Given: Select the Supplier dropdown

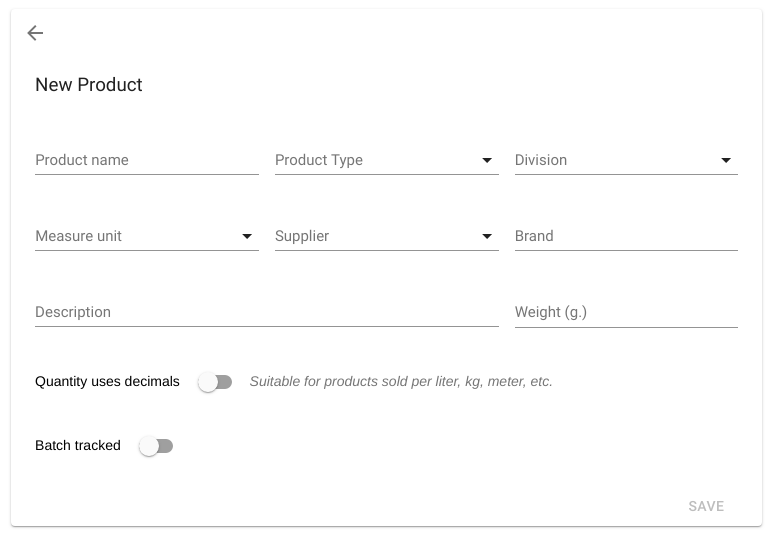Looking at the screenshot, I should [386, 236].
